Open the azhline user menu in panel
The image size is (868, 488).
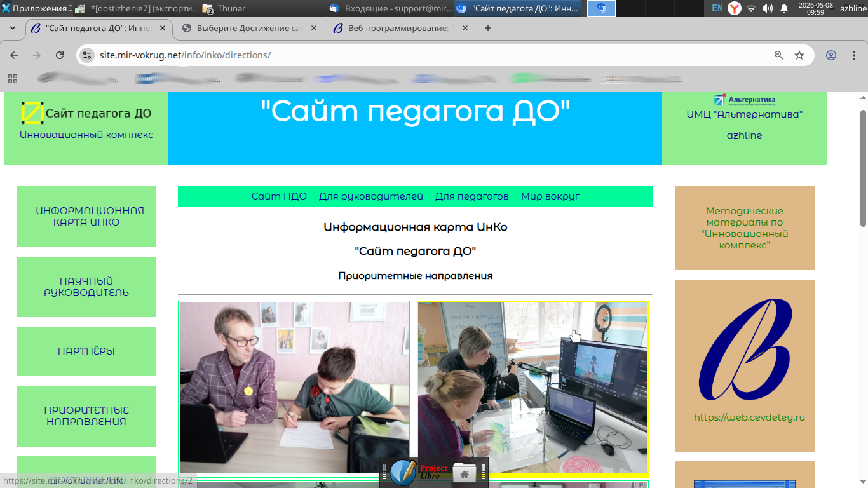coord(853,8)
